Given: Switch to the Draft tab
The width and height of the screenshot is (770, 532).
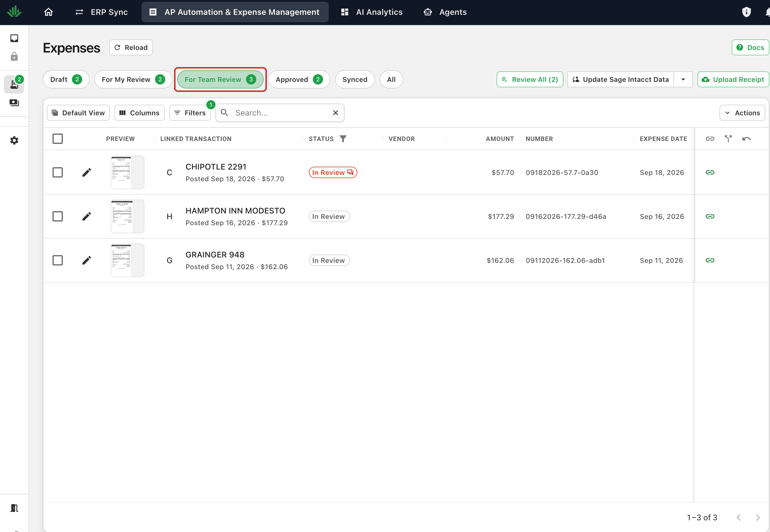Looking at the screenshot, I should pos(66,80).
